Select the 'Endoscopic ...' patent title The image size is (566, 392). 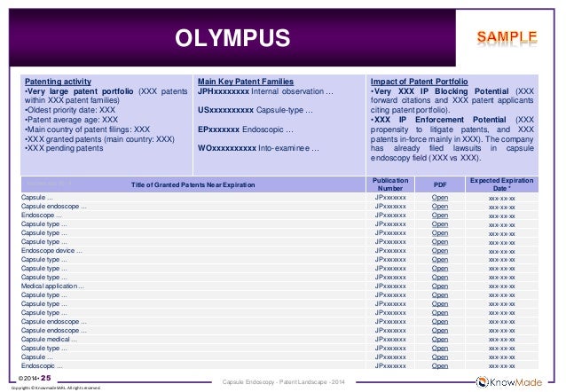pyautogui.click(x=42, y=365)
